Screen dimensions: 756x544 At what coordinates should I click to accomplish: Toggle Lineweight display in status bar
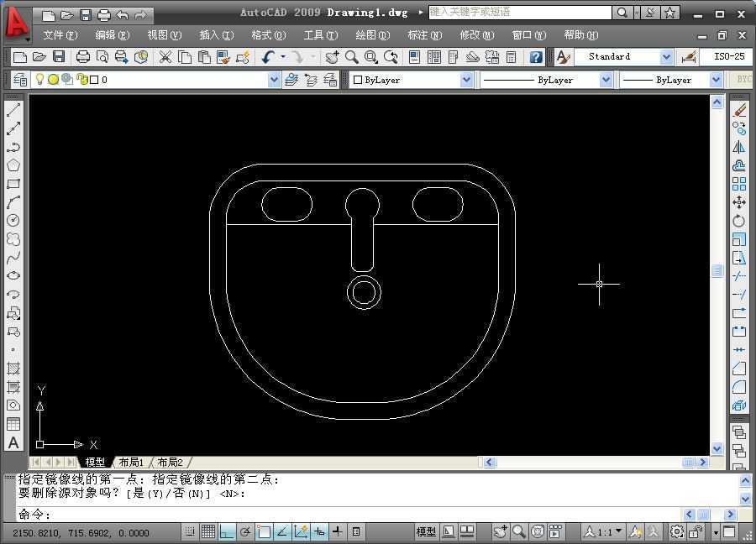(338, 531)
